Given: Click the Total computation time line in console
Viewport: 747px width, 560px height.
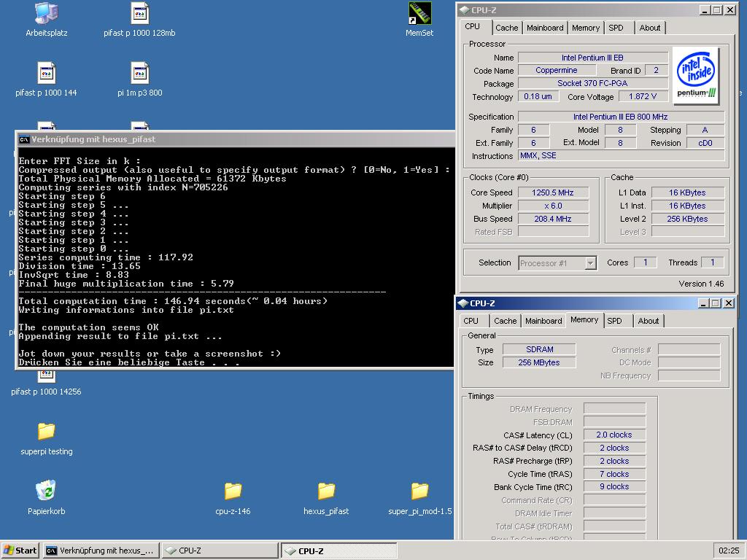Looking at the screenshot, I should click(173, 301).
